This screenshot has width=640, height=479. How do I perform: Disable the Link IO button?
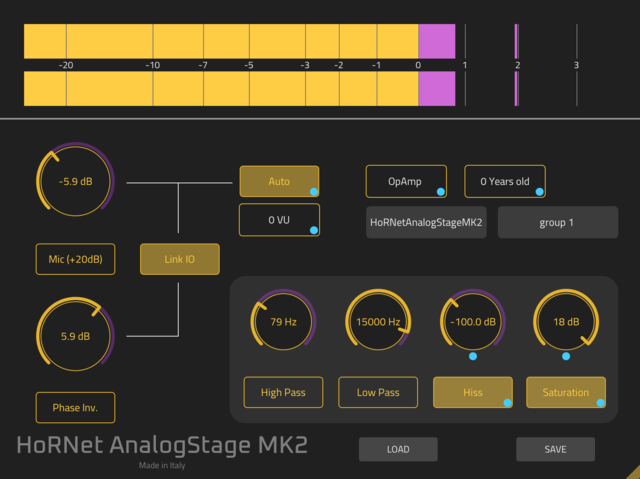(x=180, y=259)
